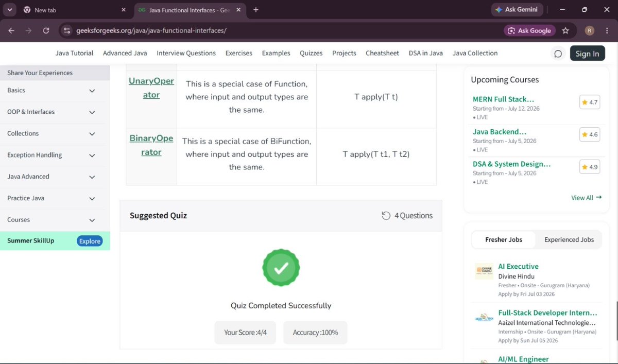The image size is (618, 364).
Task: Click View All courses link
Action: pos(586,198)
